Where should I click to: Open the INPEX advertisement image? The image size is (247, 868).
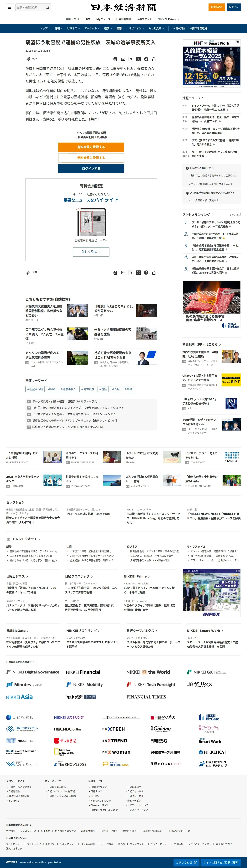point(212,593)
